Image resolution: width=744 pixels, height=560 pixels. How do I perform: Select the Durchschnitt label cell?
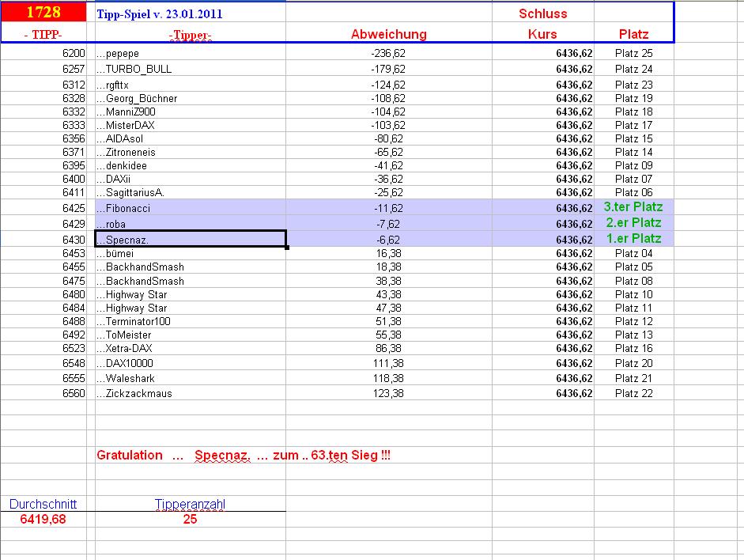[43, 504]
